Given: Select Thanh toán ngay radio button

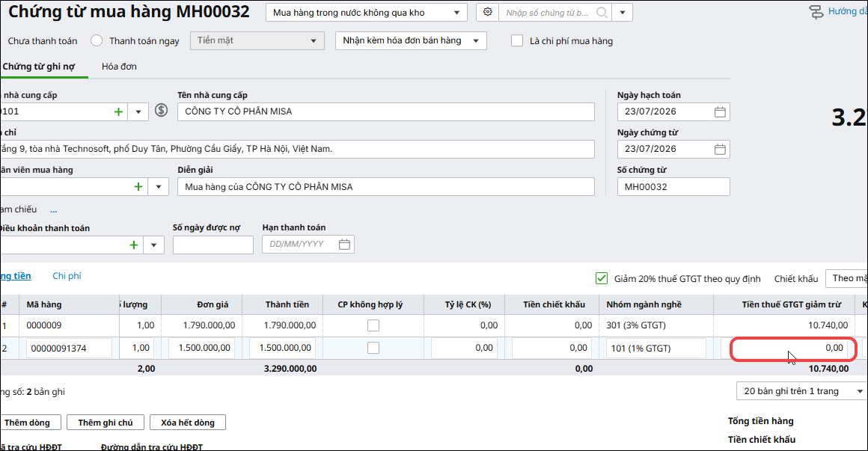Looking at the screenshot, I should pos(97,40).
